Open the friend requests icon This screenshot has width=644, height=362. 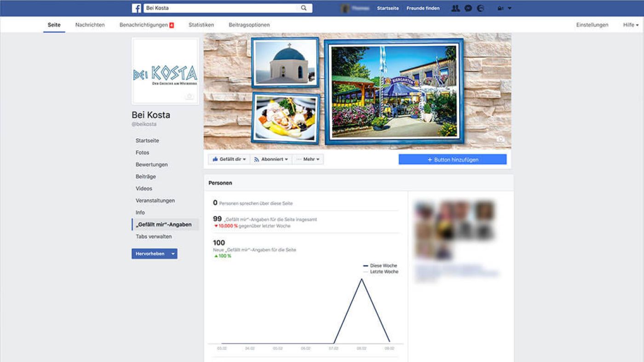click(455, 8)
